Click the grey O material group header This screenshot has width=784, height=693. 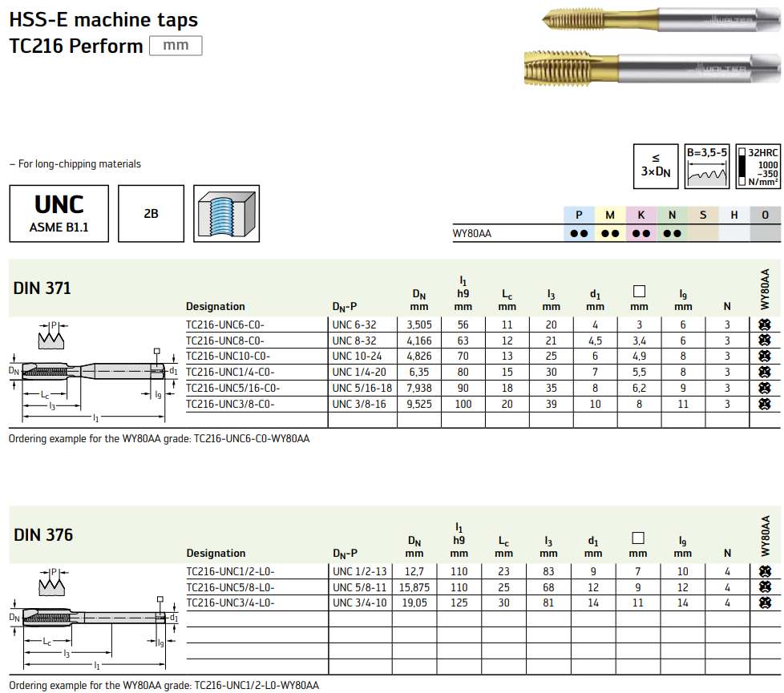click(765, 215)
